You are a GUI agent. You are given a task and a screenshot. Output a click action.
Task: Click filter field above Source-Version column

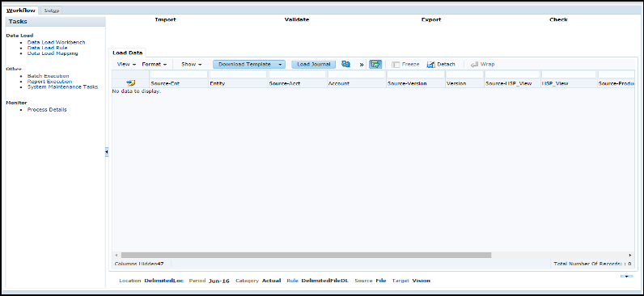tap(415, 74)
